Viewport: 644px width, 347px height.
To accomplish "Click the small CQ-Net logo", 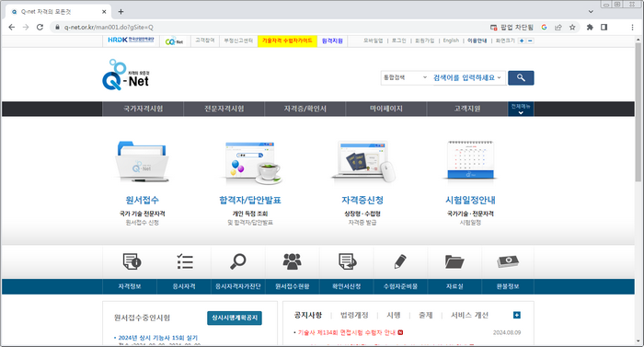I will [174, 41].
